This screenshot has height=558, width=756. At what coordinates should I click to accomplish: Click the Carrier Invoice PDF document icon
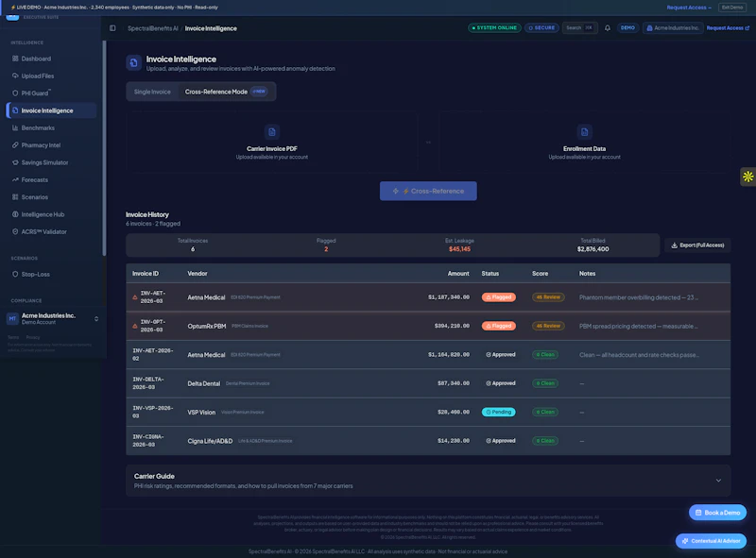(272, 132)
